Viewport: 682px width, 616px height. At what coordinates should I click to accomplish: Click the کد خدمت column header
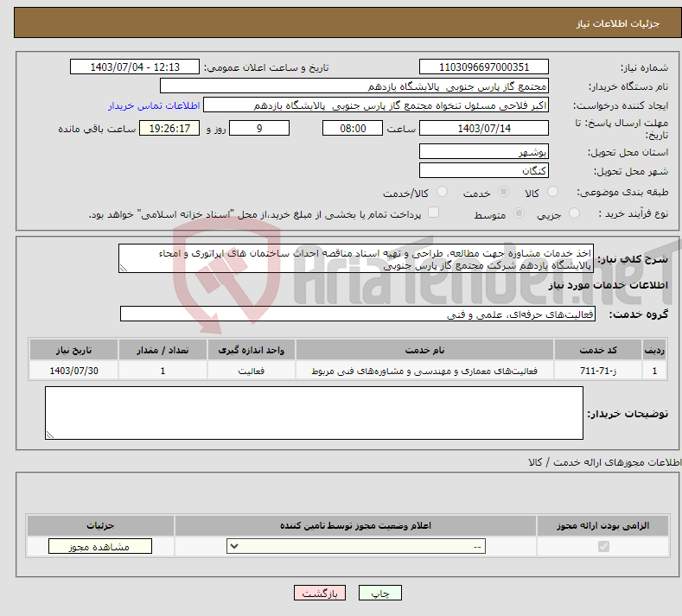coord(598,350)
